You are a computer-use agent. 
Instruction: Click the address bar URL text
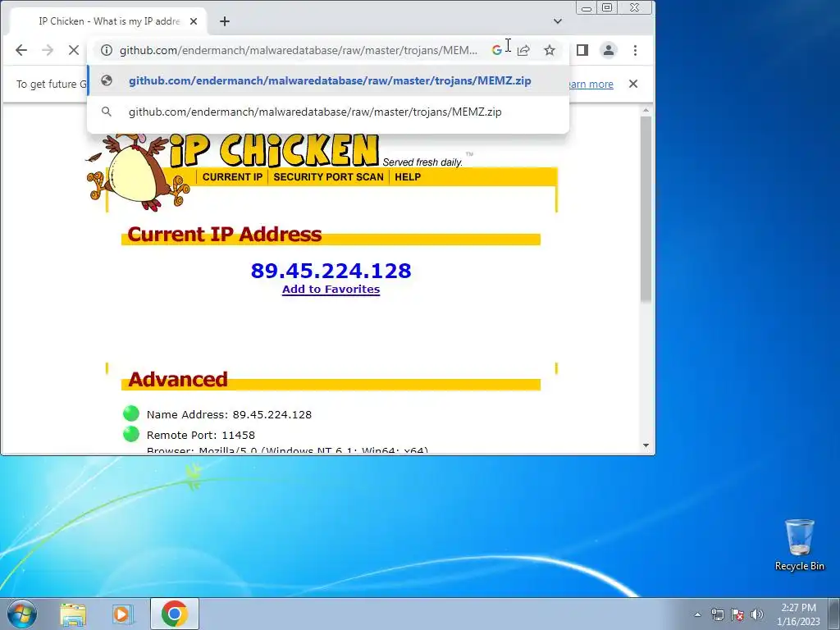299,50
